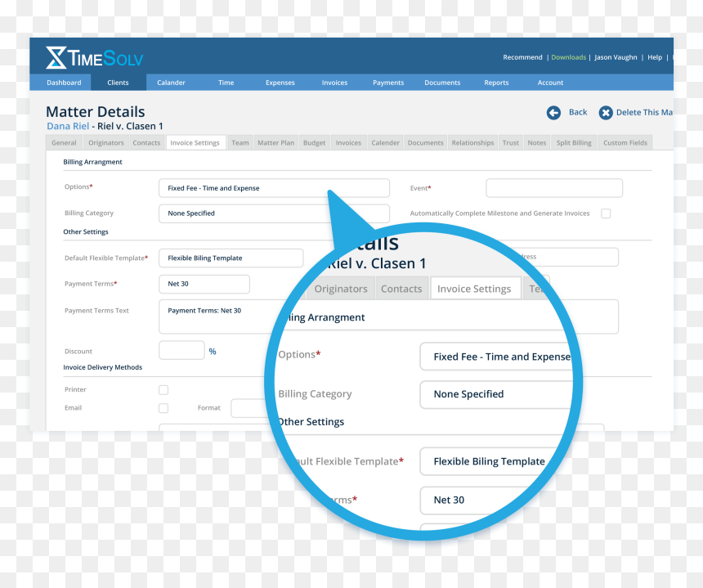Viewport: 703px width, 588px height.
Task: Open the Payments menu
Action: coord(388,83)
